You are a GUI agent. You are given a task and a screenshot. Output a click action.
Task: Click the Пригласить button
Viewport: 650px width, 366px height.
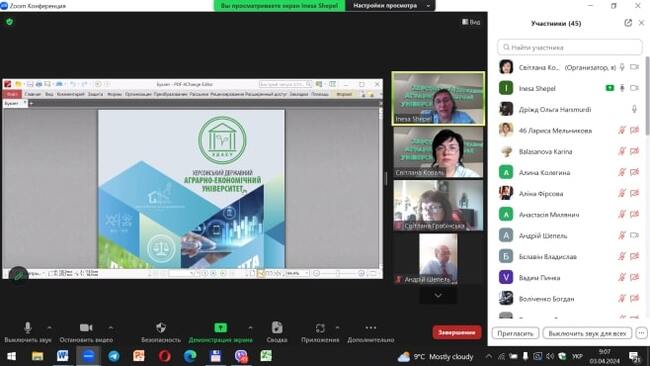pyautogui.click(x=515, y=333)
